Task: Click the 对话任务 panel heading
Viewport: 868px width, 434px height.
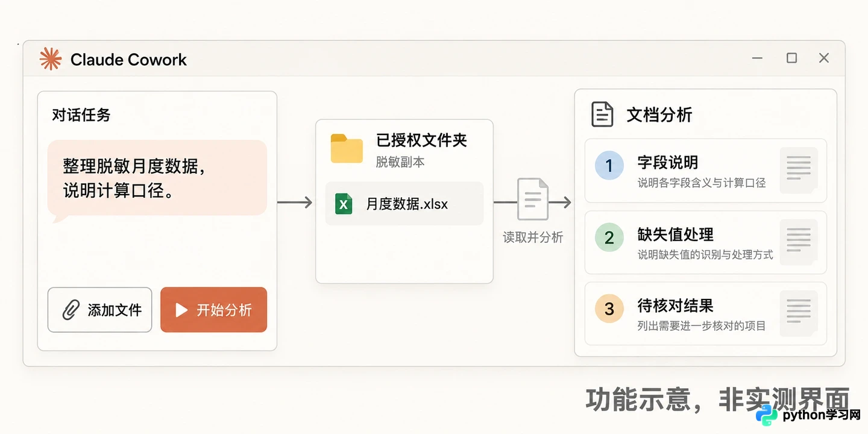Action: 81,115
